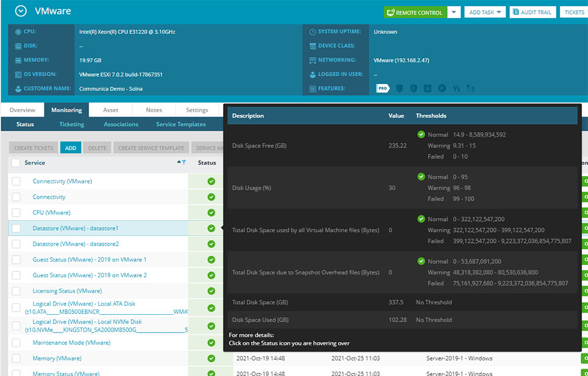
Task: Click the Create Tickets button
Action: click(x=34, y=148)
